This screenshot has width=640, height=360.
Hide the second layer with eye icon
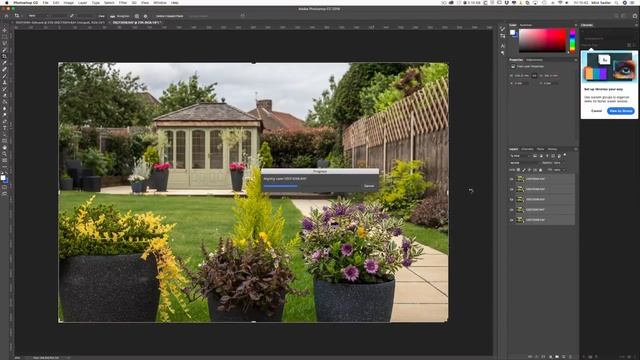[511, 189]
